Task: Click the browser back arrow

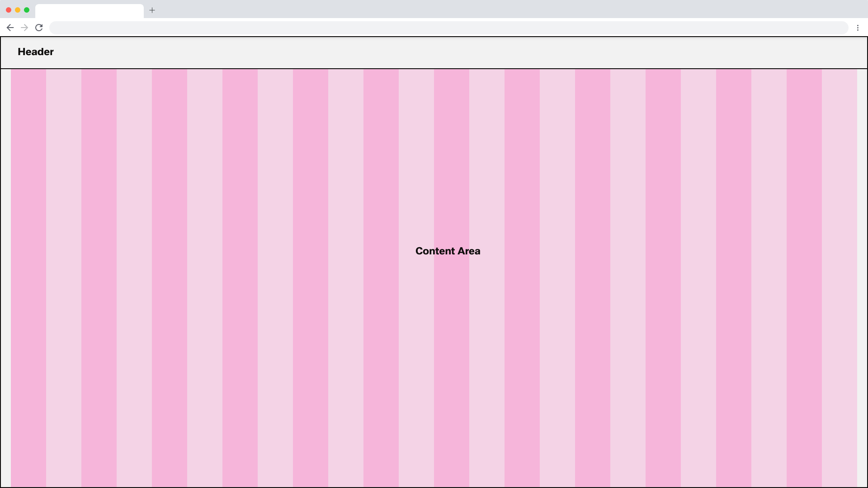Action: pyautogui.click(x=10, y=28)
